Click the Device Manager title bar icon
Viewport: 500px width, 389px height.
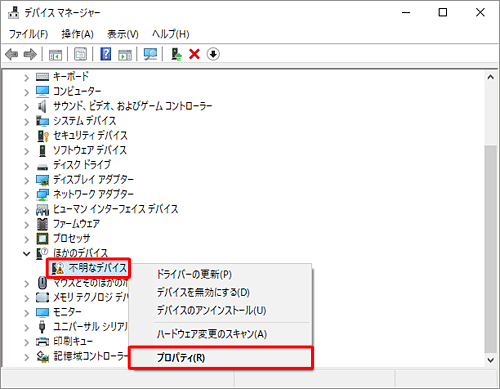click(x=14, y=12)
